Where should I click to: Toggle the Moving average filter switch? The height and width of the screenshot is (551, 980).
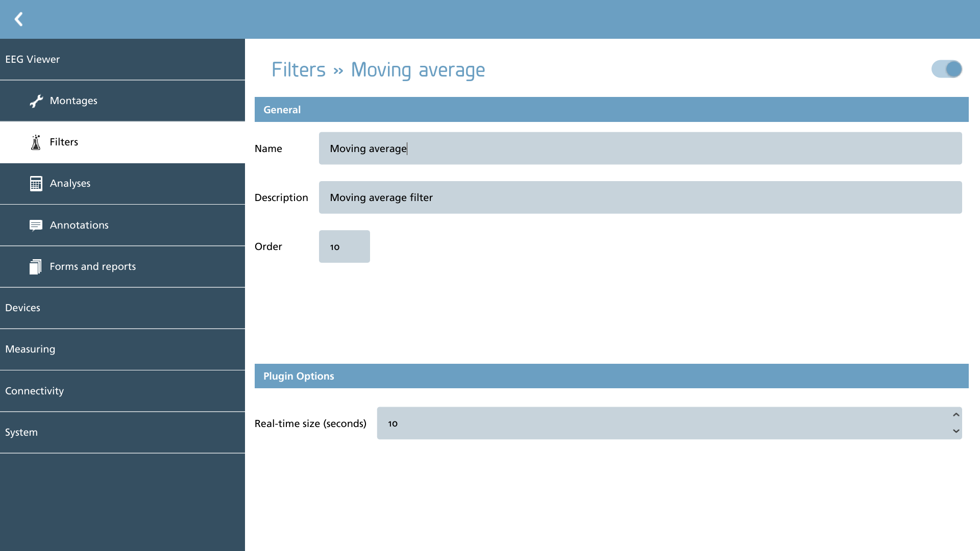pyautogui.click(x=946, y=69)
